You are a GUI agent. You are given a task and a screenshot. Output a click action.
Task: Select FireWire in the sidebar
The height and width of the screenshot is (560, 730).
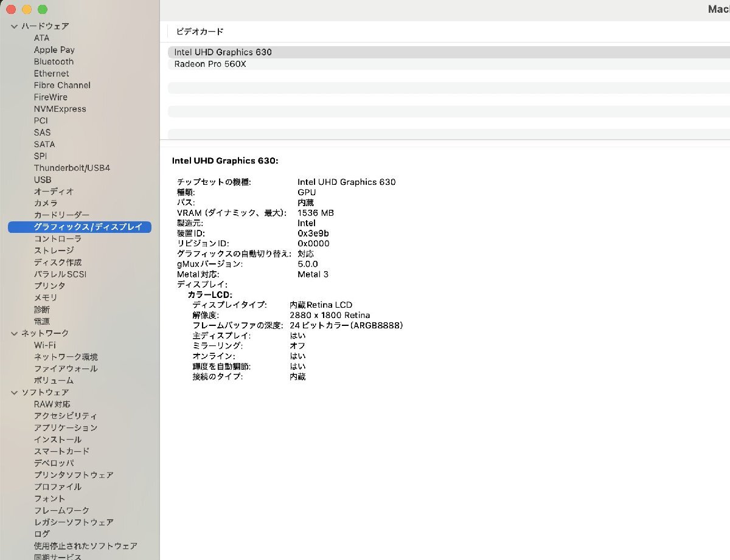(x=50, y=97)
